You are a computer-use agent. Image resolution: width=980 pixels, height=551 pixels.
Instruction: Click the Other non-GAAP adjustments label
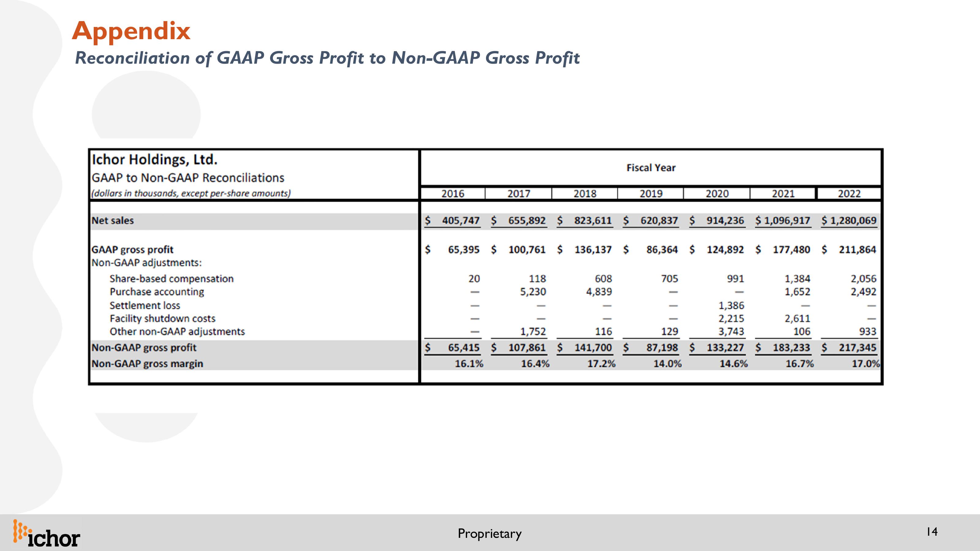coord(177,332)
